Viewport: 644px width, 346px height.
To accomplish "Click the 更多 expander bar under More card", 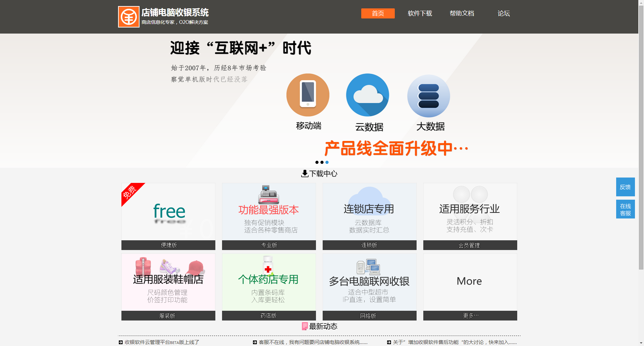I will [x=470, y=315].
